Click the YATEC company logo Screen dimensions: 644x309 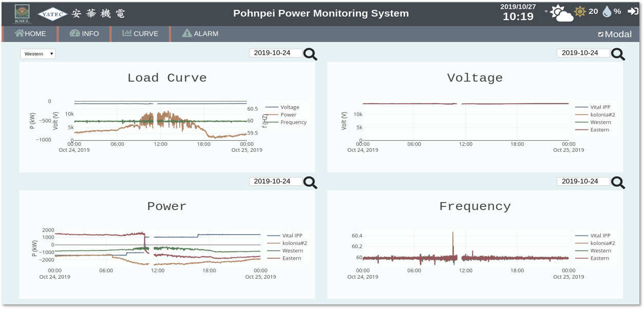53,14
